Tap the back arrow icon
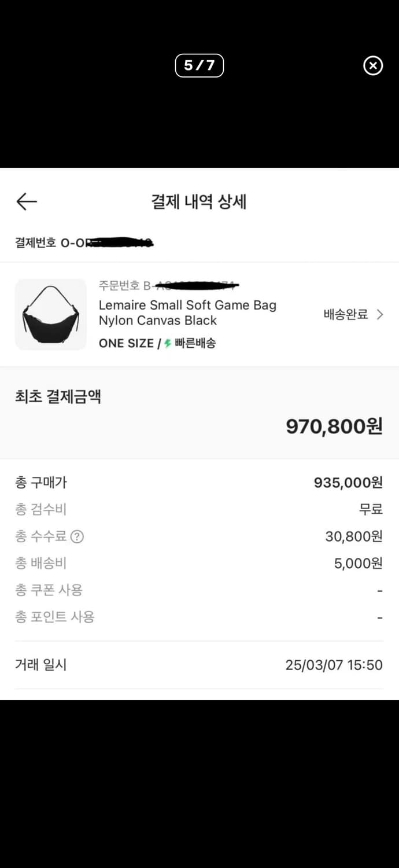Image resolution: width=399 pixels, height=868 pixels. point(25,201)
